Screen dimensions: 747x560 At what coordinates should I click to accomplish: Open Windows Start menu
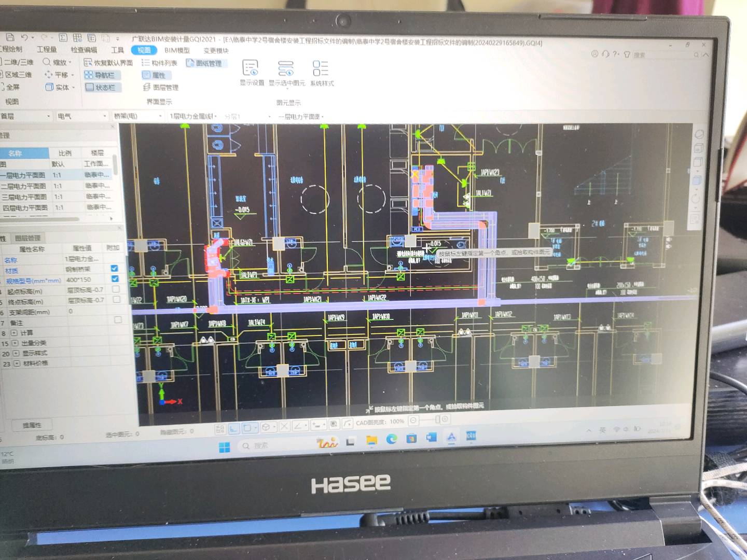click(x=224, y=447)
